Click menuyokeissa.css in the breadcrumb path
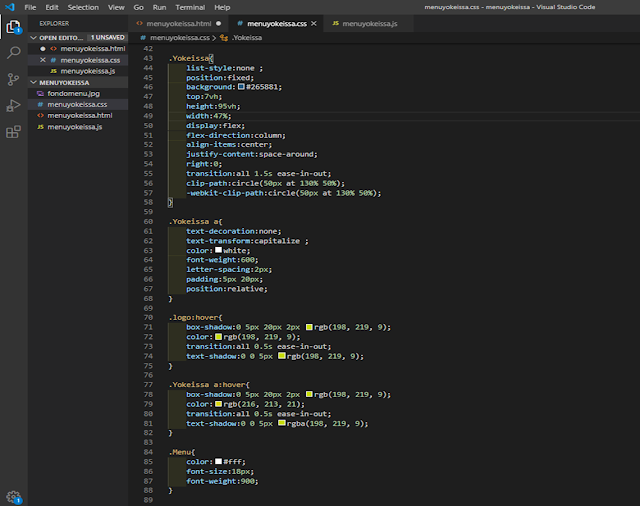Screen dimensions: 640x506 pos(177,37)
